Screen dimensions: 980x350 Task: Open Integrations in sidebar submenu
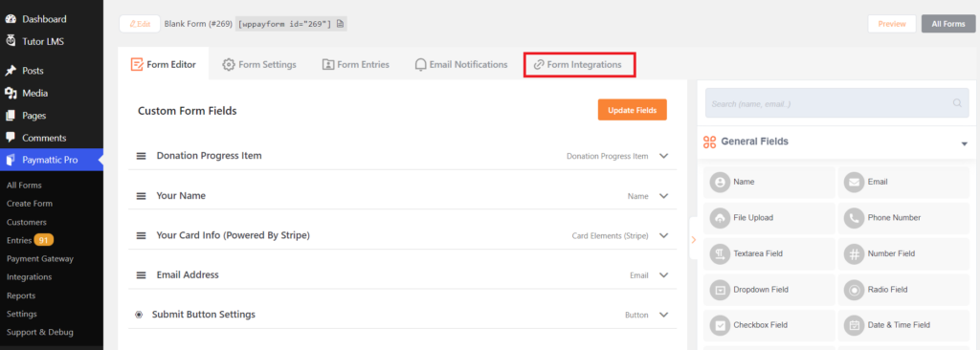click(29, 277)
